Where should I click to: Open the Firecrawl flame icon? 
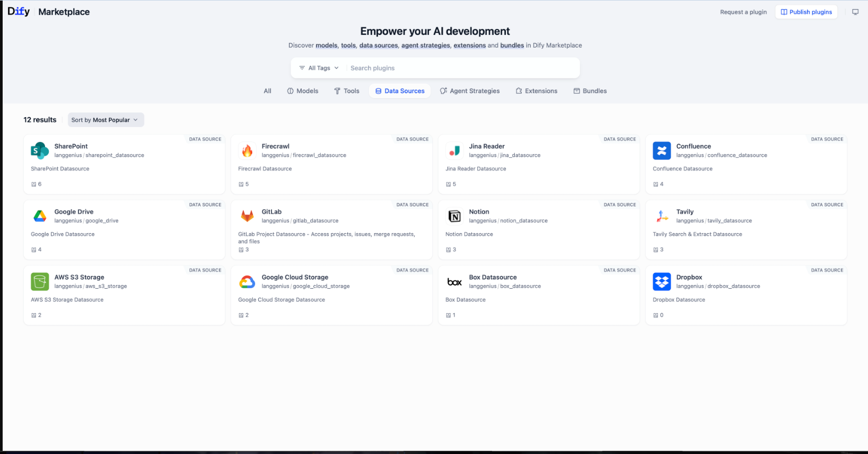pyautogui.click(x=247, y=150)
